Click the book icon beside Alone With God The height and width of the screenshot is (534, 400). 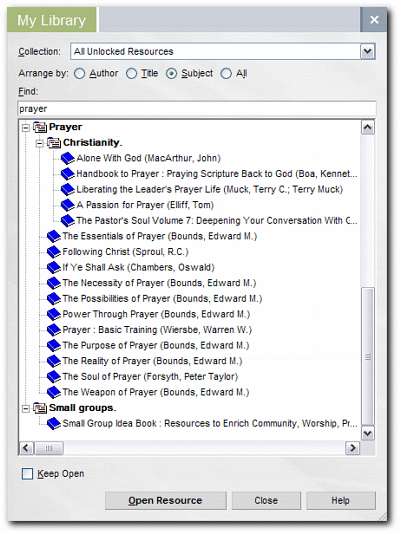68,158
